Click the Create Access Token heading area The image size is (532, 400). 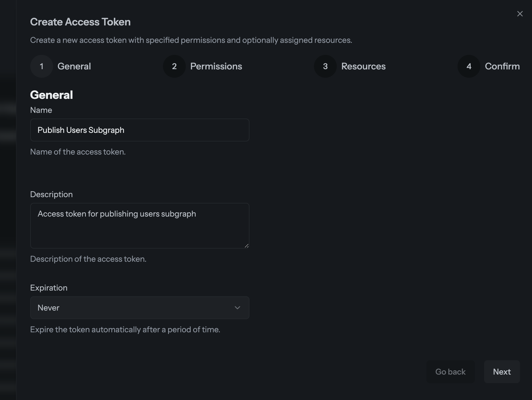pyautogui.click(x=80, y=21)
